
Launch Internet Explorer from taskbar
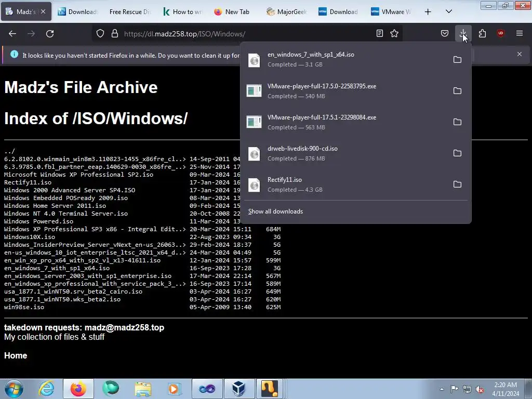pyautogui.click(x=46, y=389)
